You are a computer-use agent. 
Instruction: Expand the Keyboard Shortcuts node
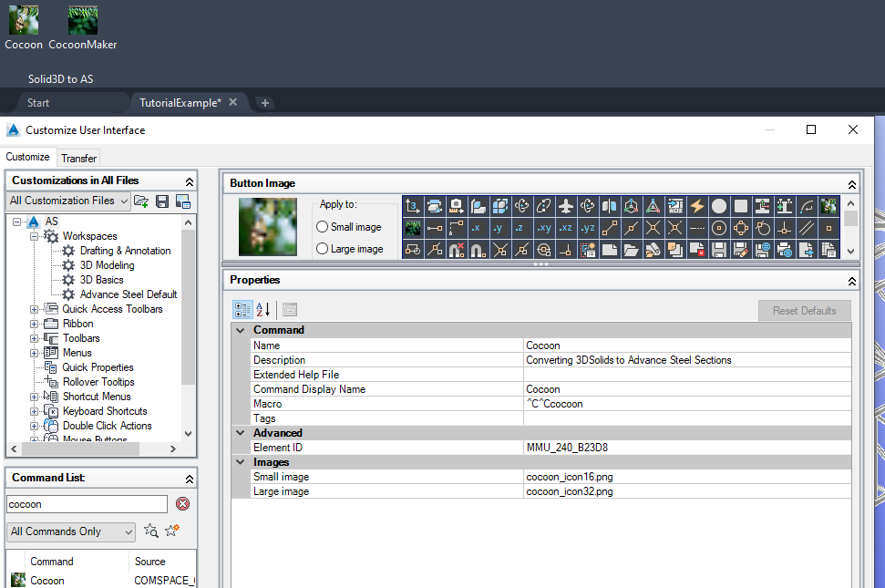(x=35, y=411)
